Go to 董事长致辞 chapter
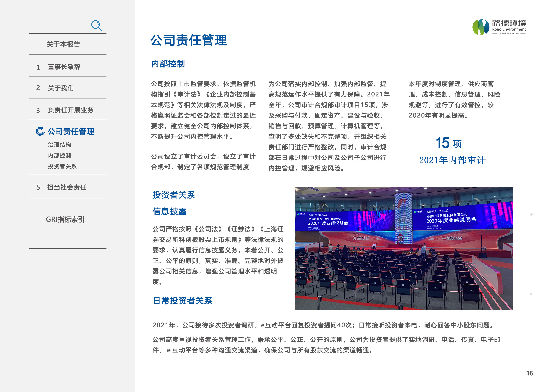Screen dimensions: 555x392 click(x=64, y=67)
